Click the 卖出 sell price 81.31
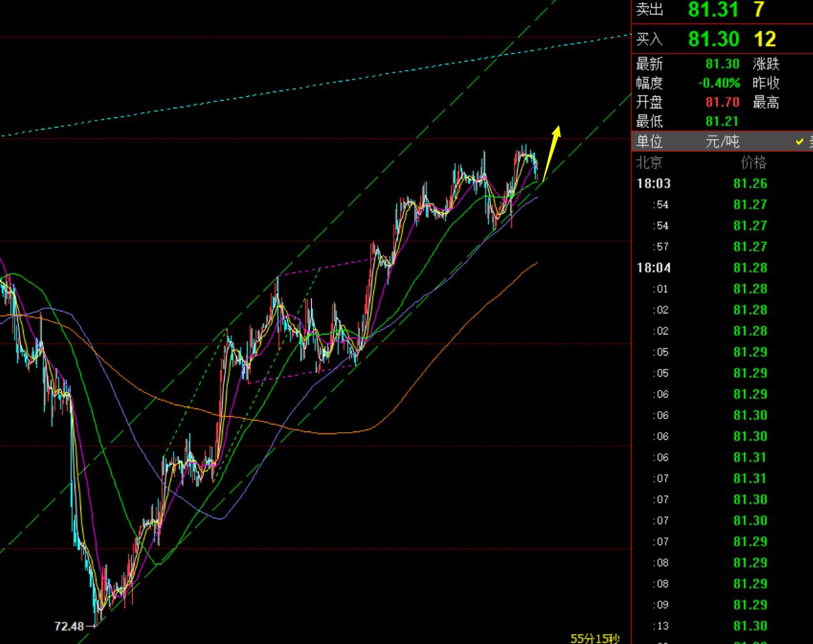This screenshot has width=813, height=644. click(x=713, y=10)
